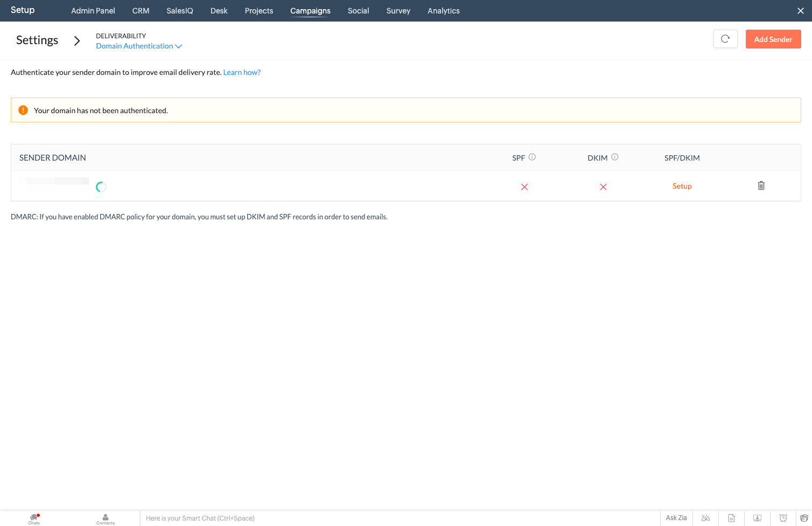
Task: Click the DKIM info icon
Action: click(x=615, y=157)
